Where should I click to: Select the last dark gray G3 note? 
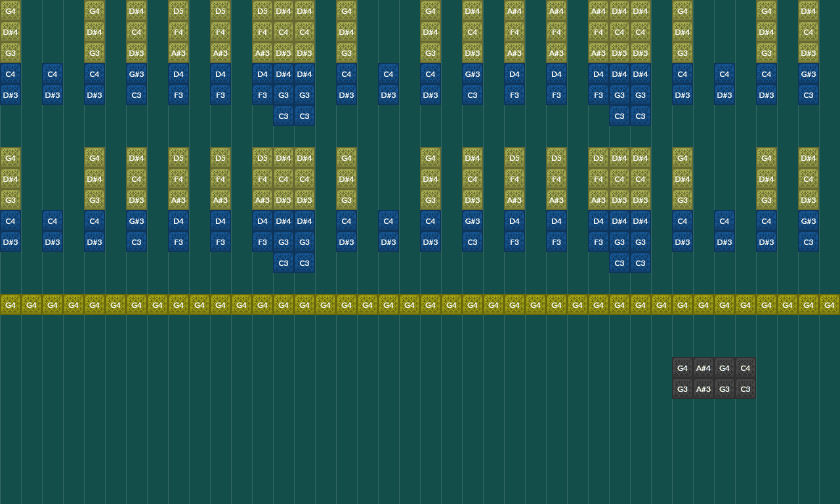click(724, 389)
